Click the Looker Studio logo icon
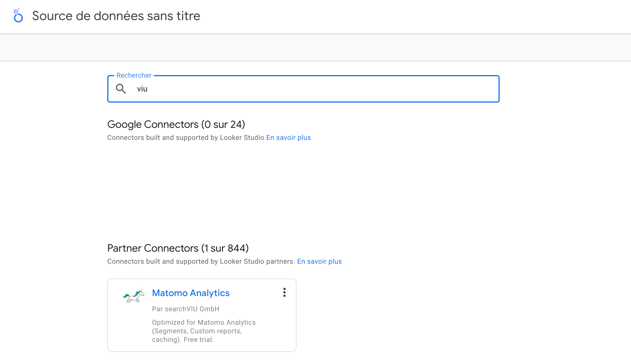The image size is (631, 364). point(18,15)
